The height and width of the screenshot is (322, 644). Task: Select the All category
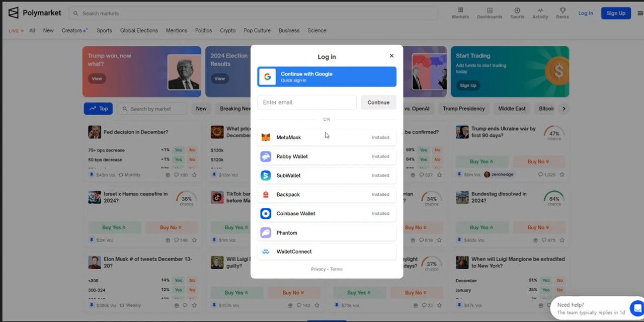point(32,31)
